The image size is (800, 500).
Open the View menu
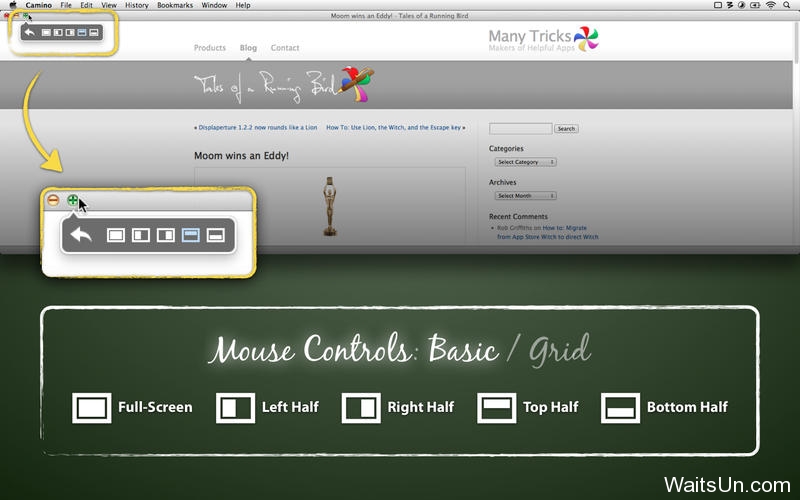tap(109, 5)
